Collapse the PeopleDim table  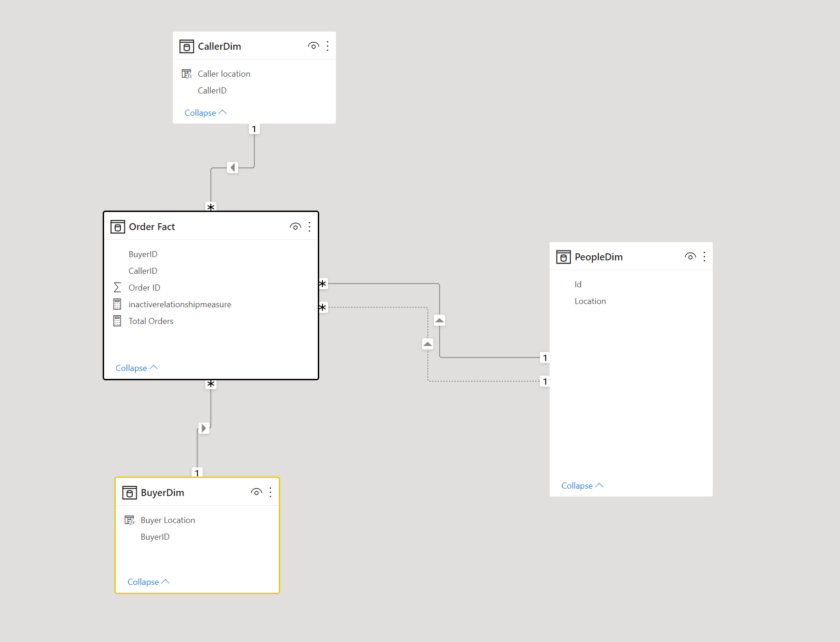582,486
